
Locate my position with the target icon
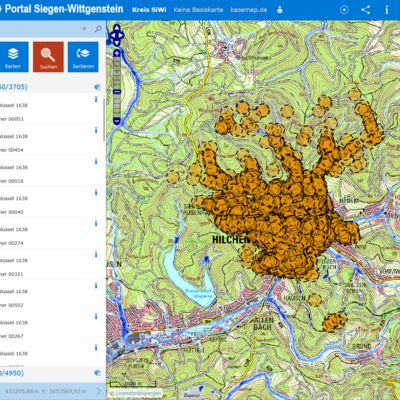tap(344, 10)
